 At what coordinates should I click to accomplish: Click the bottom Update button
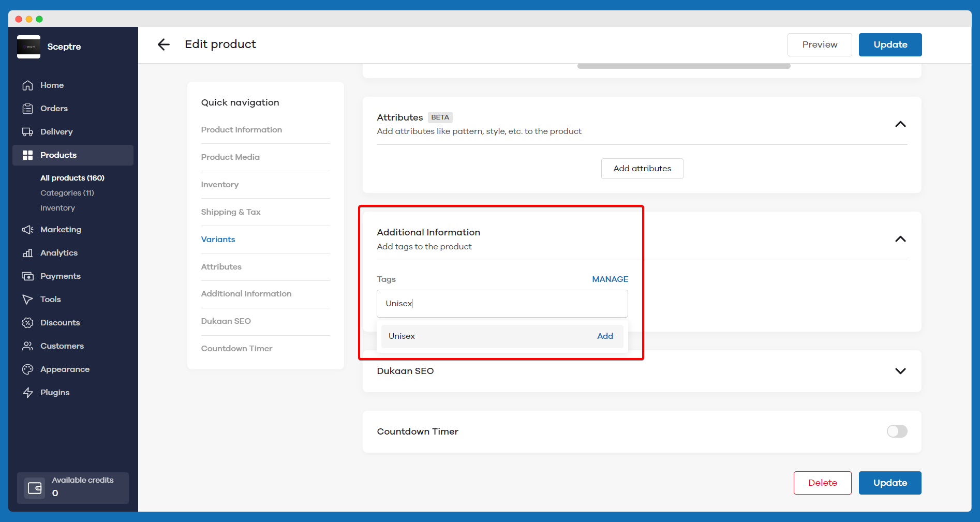[x=890, y=483]
